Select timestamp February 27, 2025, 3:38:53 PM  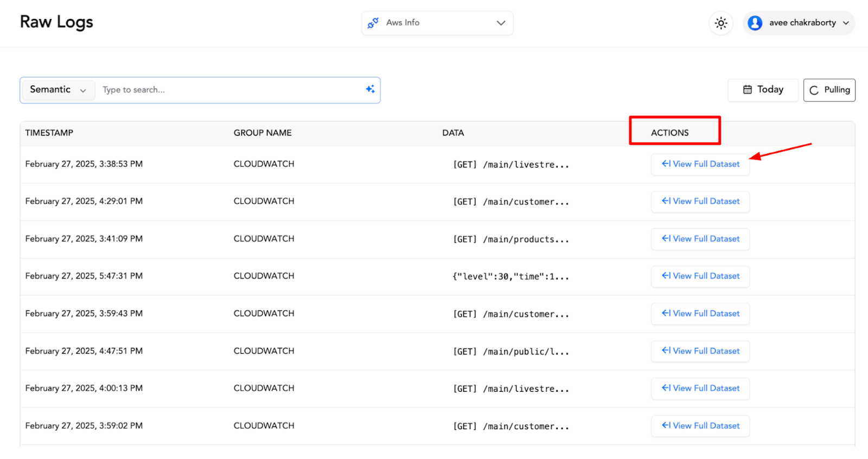[84, 164]
